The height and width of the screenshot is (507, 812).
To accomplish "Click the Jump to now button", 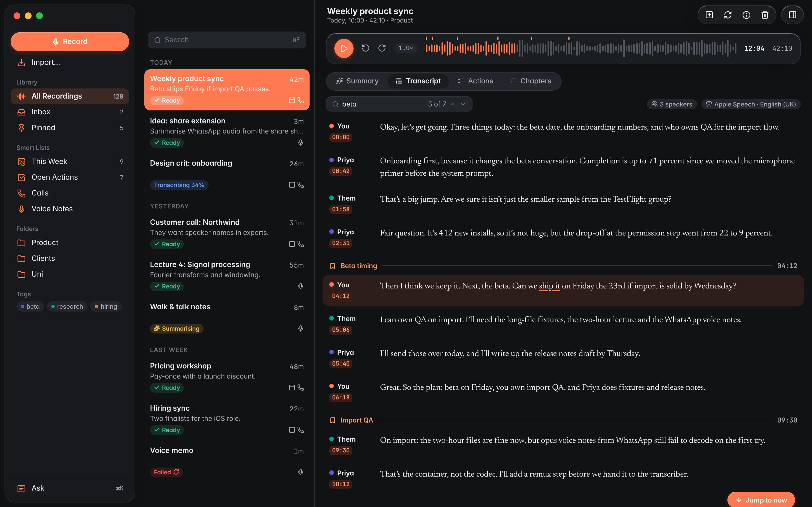I will [x=761, y=500].
